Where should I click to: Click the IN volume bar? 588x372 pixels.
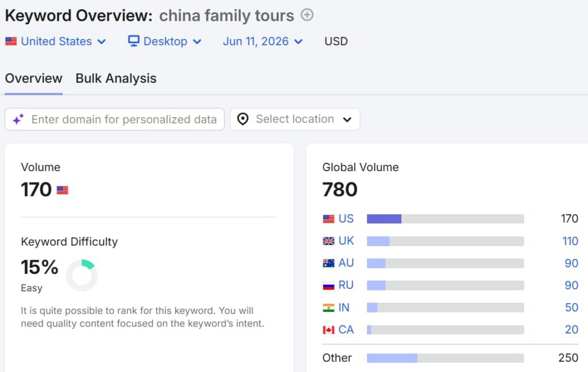[x=445, y=308]
